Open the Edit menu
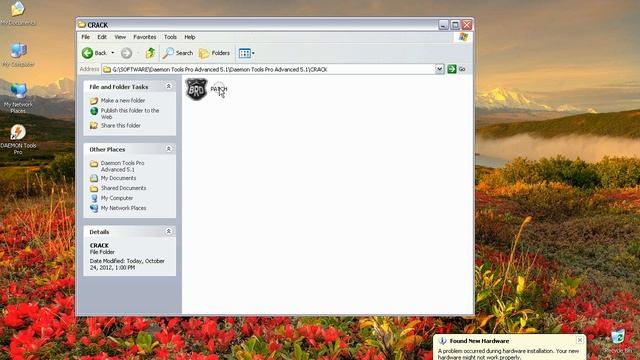The image size is (640, 360). (x=102, y=37)
